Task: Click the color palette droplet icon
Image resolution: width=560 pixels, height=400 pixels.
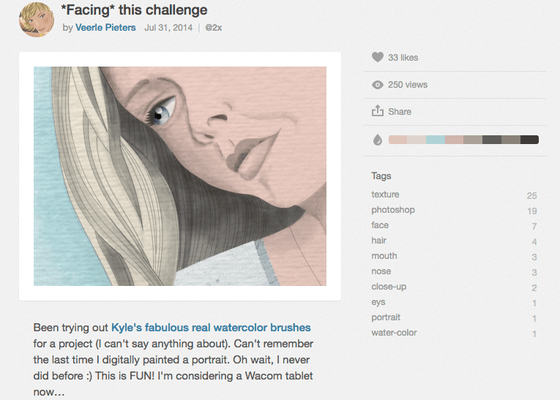Action: click(x=378, y=140)
